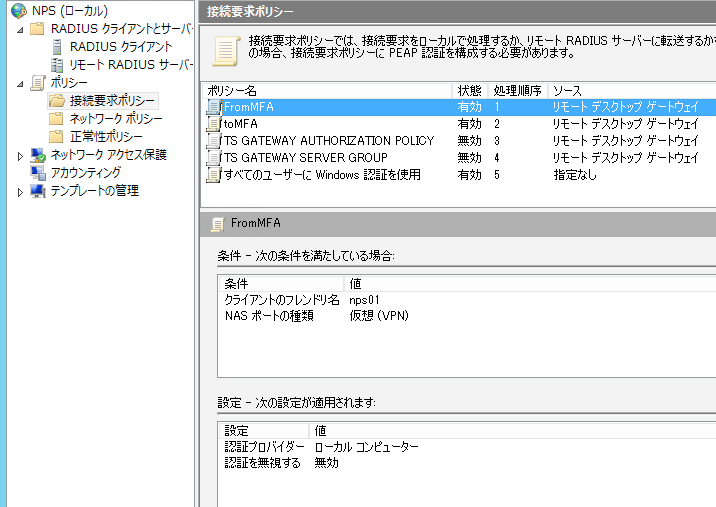
Task: Click 指定なし source cell
Action: (x=575, y=174)
